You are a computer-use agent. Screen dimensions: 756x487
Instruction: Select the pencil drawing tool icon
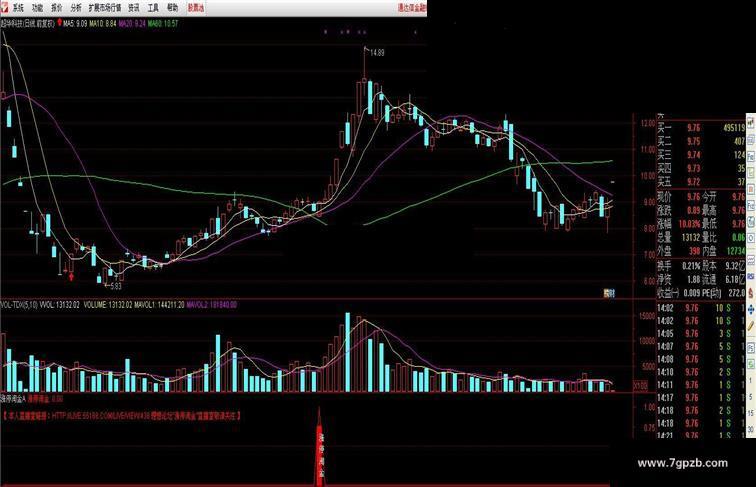click(751, 327)
